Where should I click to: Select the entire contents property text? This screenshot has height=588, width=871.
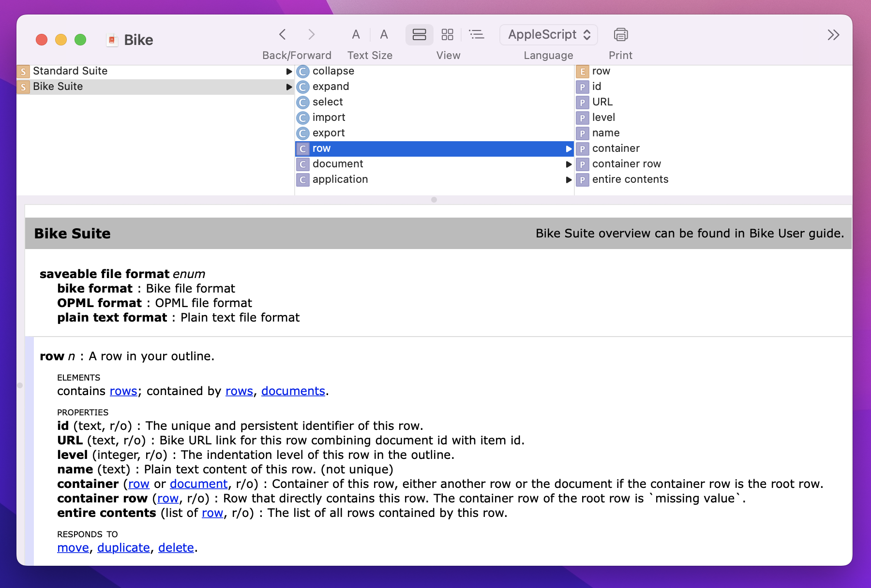(630, 179)
